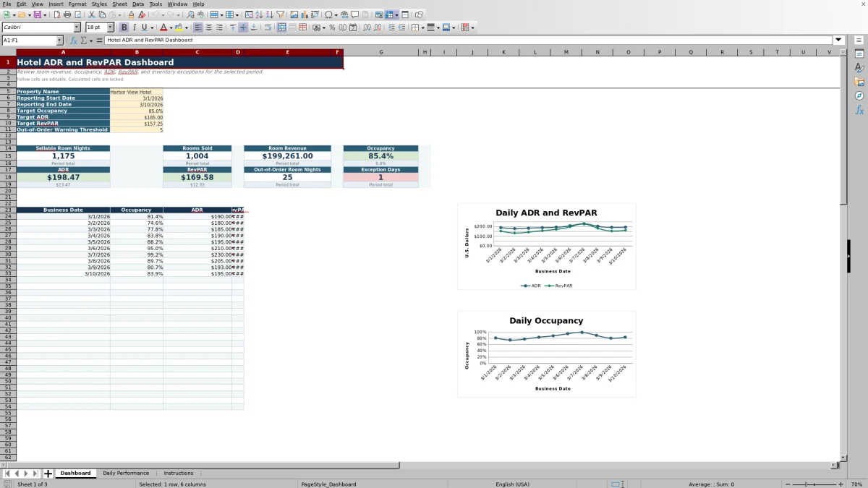Click the Sum sigma icon
Viewport: 868px width, 488px height.
pos(83,40)
